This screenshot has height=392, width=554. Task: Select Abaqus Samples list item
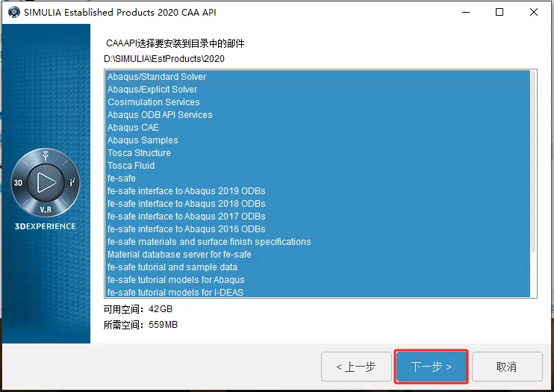[x=317, y=140]
